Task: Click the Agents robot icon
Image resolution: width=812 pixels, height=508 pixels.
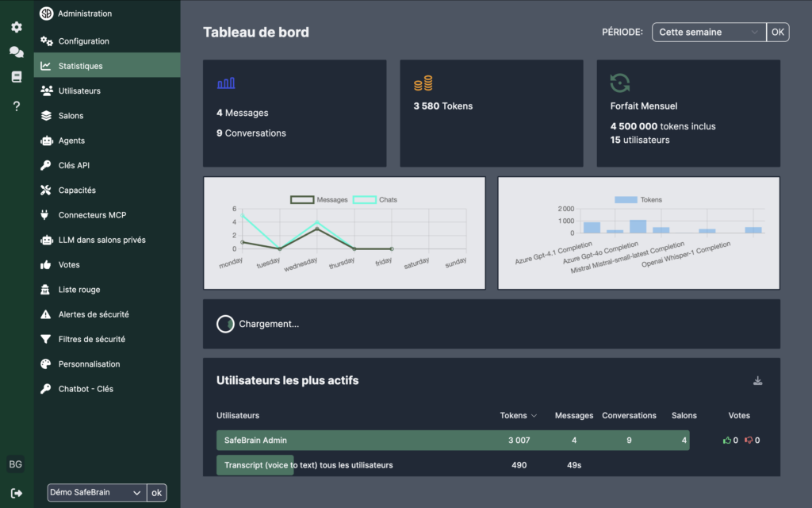Action: click(x=47, y=140)
